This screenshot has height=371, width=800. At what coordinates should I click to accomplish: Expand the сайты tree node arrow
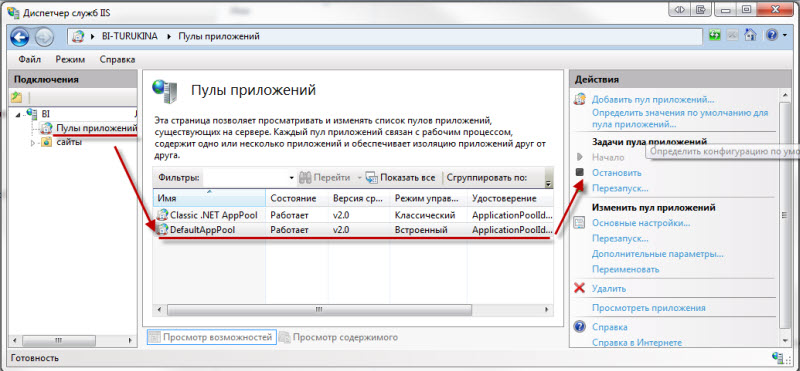point(33,143)
